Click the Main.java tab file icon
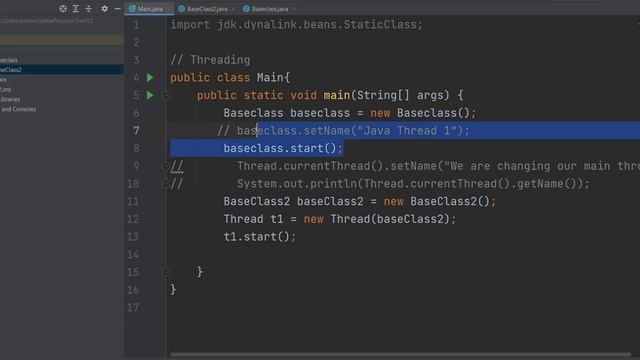This screenshot has height=360, width=640. [132, 9]
